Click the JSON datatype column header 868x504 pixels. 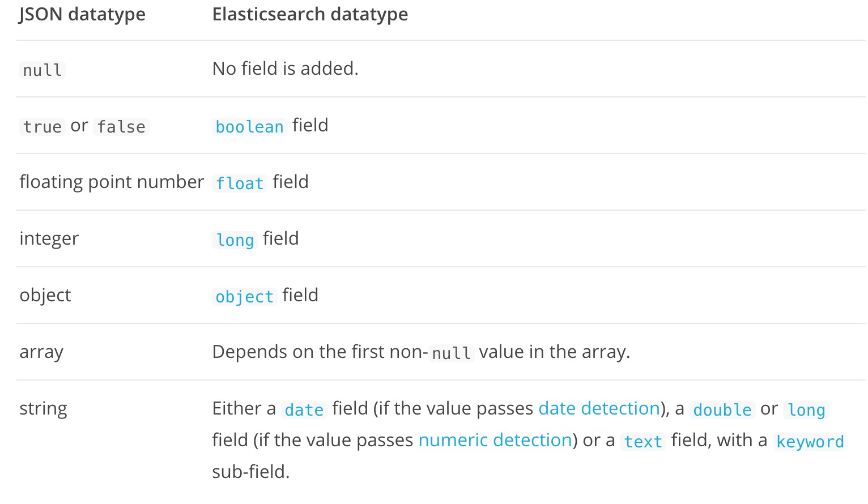(82, 14)
